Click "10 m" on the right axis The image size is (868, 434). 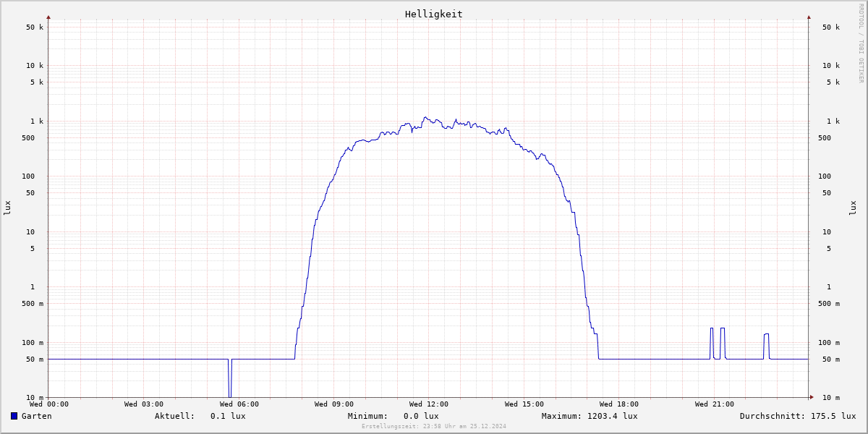(831, 398)
